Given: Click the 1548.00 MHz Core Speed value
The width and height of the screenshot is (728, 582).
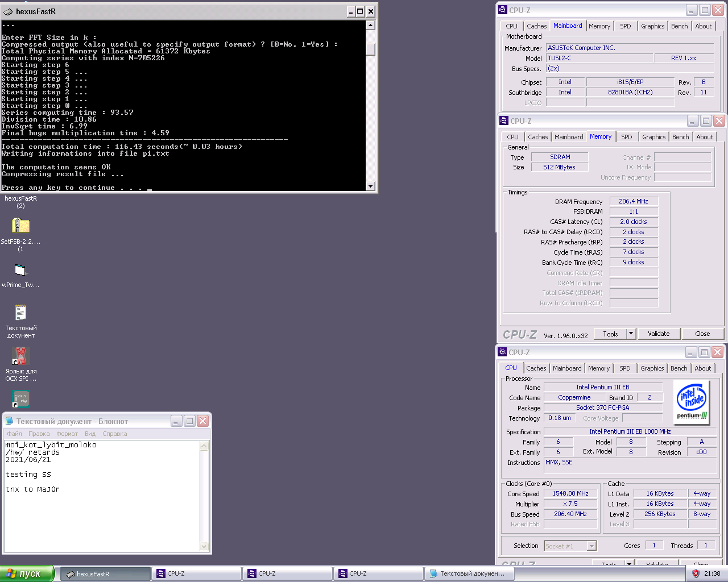Looking at the screenshot, I should pos(570,493).
